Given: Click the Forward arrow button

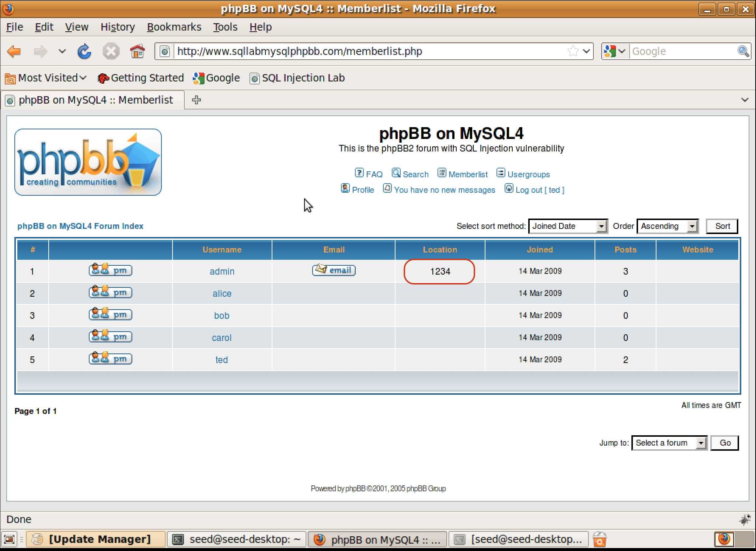Looking at the screenshot, I should [40, 51].
